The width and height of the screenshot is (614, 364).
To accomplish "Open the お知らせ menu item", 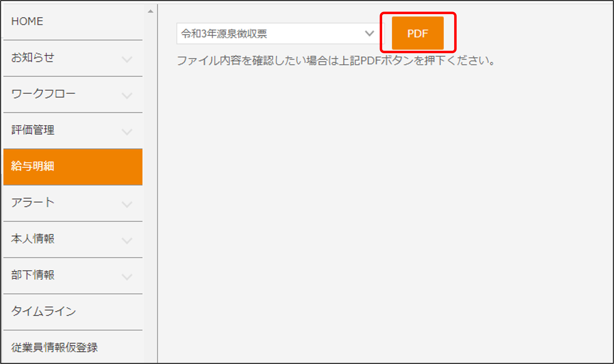I will click(x=33, y=58).
